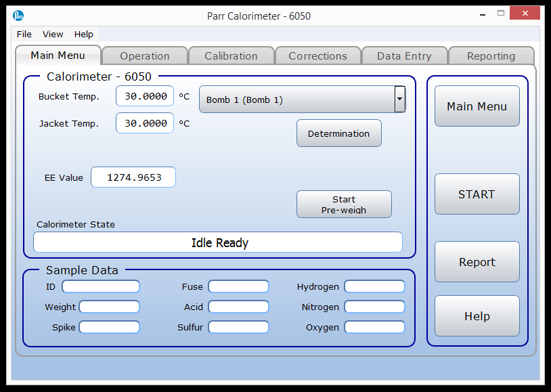Viewport: 551px width, 392px height.
Task: Select the Bucket Temp. value field
Action: point(144,95)
